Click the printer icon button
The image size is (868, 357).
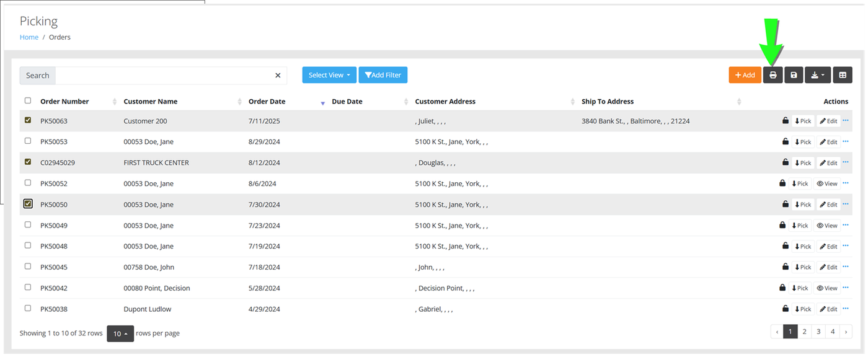pos(773,75)
